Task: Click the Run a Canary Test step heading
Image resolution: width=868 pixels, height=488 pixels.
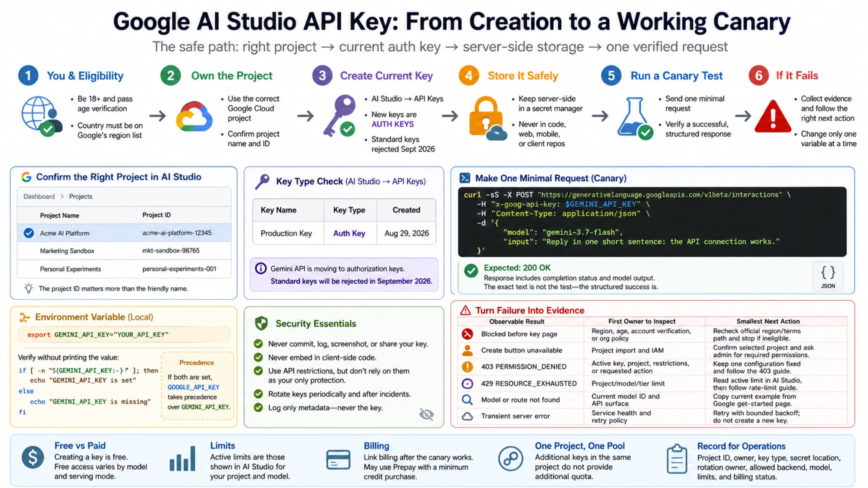Action: pos(677,76)
